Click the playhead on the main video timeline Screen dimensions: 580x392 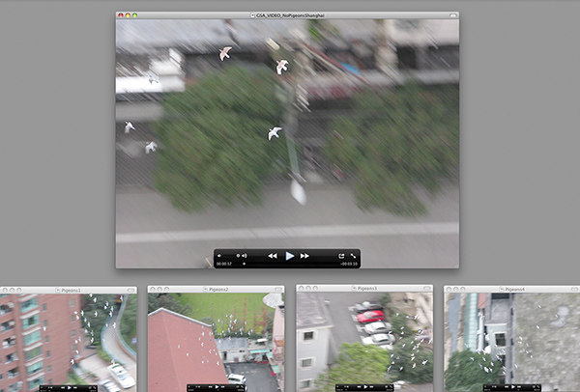click(x=245, y=264)
